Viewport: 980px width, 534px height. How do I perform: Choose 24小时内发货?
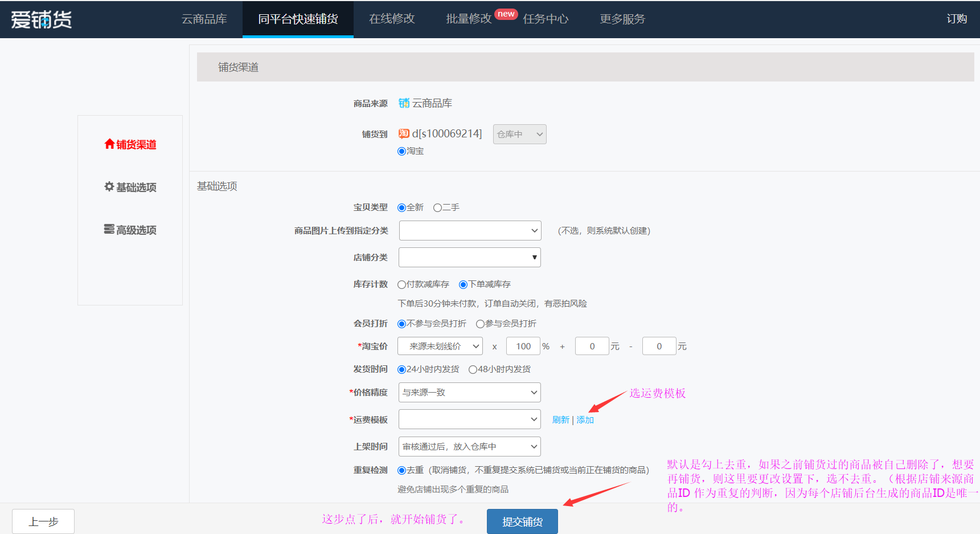[401, 369]
